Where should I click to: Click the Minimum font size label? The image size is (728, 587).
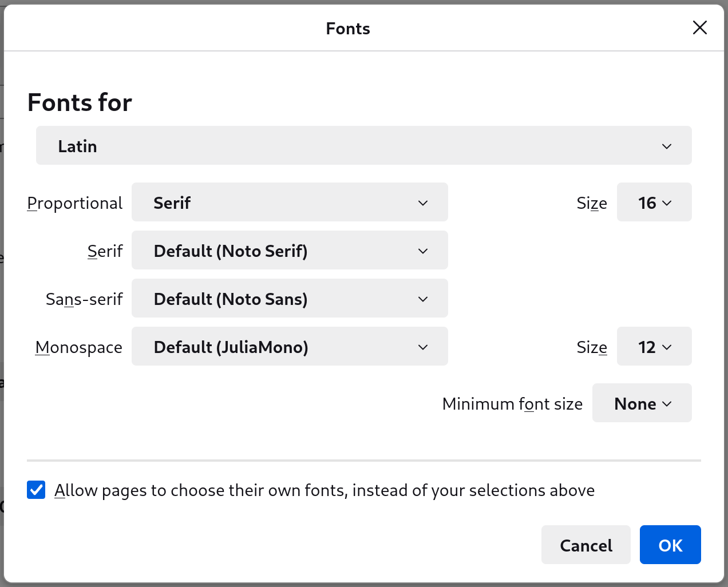pyautogui.click(x=512, y=404)
